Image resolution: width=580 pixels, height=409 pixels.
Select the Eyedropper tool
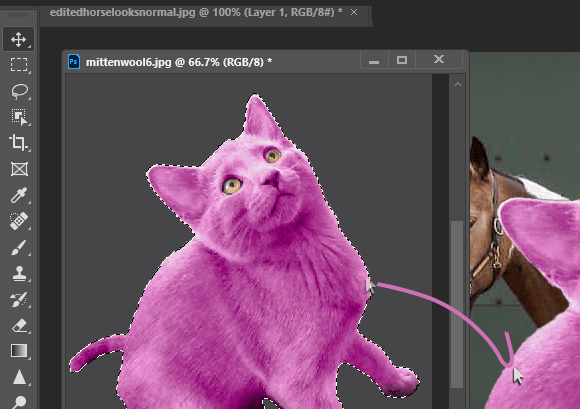pyautogui.click(x=18, y=195)
